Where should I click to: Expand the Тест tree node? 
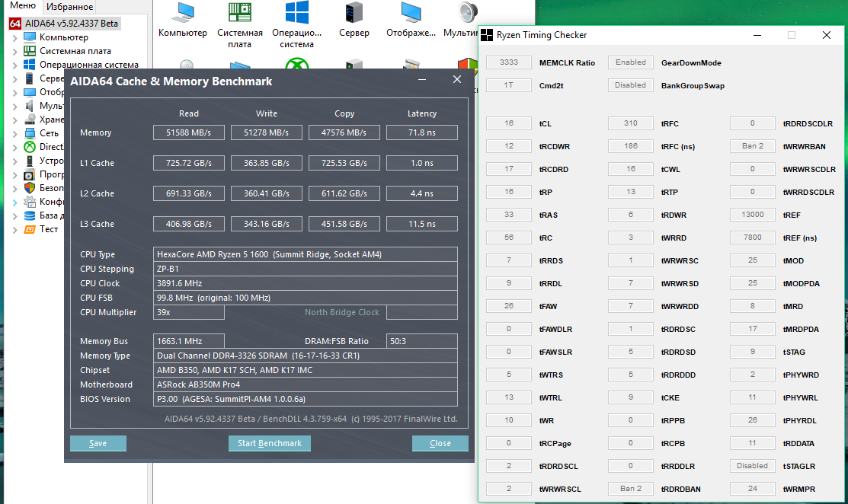tap(15, 230)
